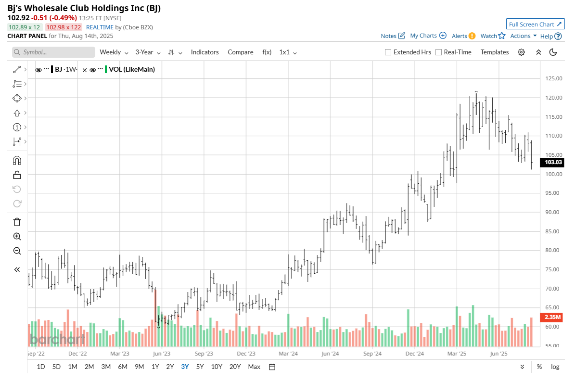Viewport: 588px width, 381px height.
Task: Select the 6M range
Action: (x=123, y=367)
